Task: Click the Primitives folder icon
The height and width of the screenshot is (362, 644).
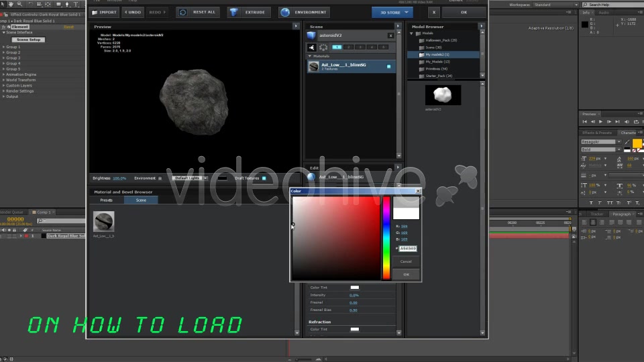Action: coord(421,69)
